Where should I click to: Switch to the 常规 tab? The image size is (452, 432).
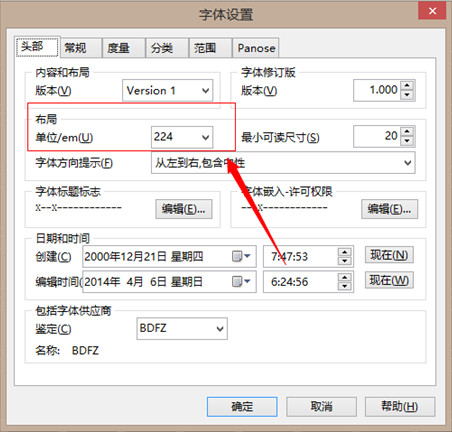81,48
